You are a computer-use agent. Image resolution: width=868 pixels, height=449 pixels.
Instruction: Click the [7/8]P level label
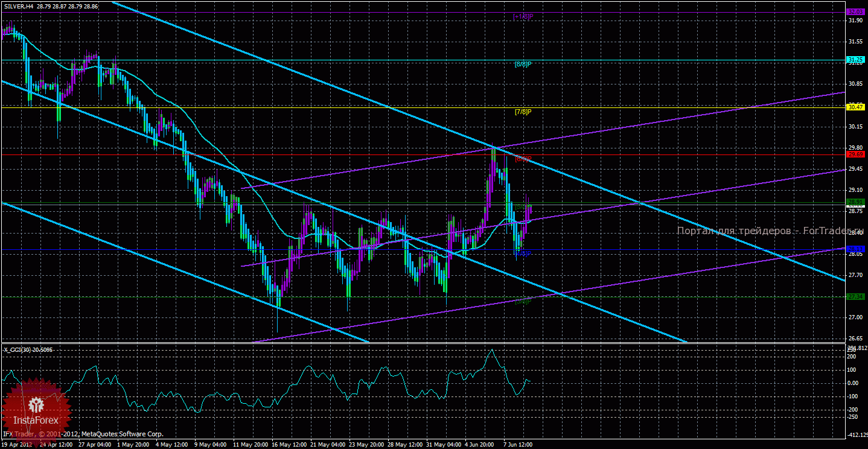click(x=523, y=112)
